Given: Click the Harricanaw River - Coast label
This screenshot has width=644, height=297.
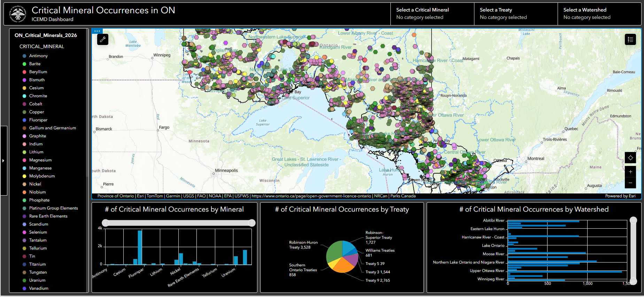Looking at the screenshot, I should pyautogui.click(x=483, y=237).
